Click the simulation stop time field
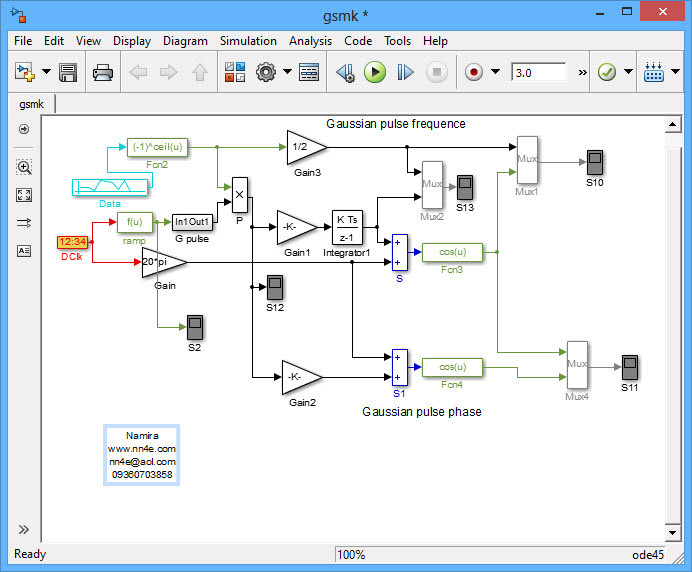The image size is (692, 572). [538, 72]
